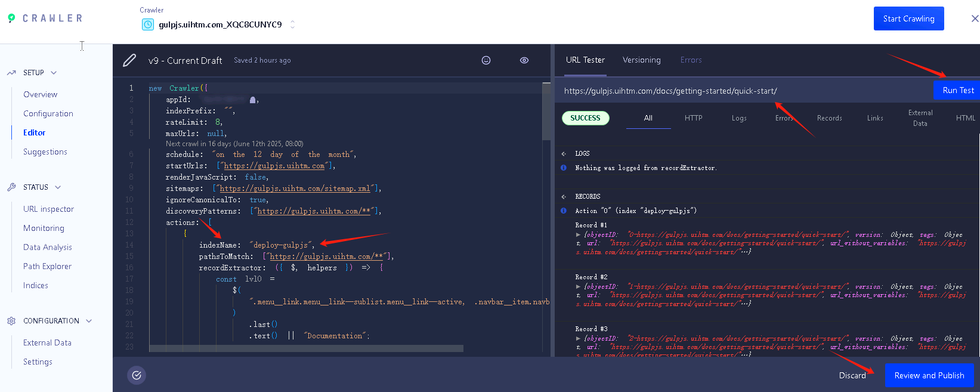Expand Record #2 object triangle
Image resolution: width=980 pixels, height=392 pixels.
pos(578,286)
